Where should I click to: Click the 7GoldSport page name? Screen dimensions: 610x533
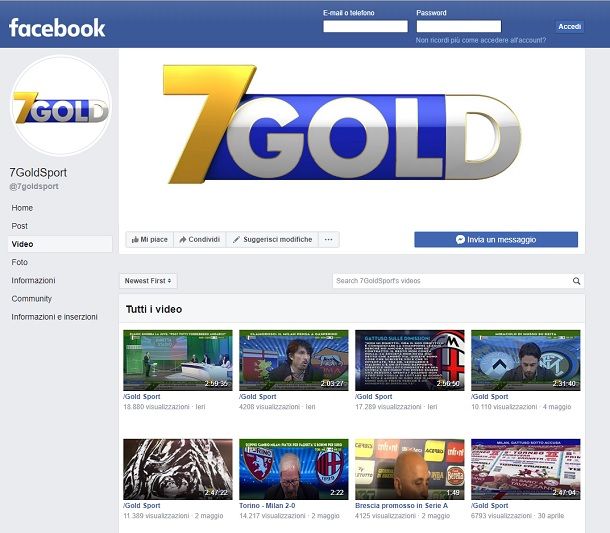pos(38,172)
